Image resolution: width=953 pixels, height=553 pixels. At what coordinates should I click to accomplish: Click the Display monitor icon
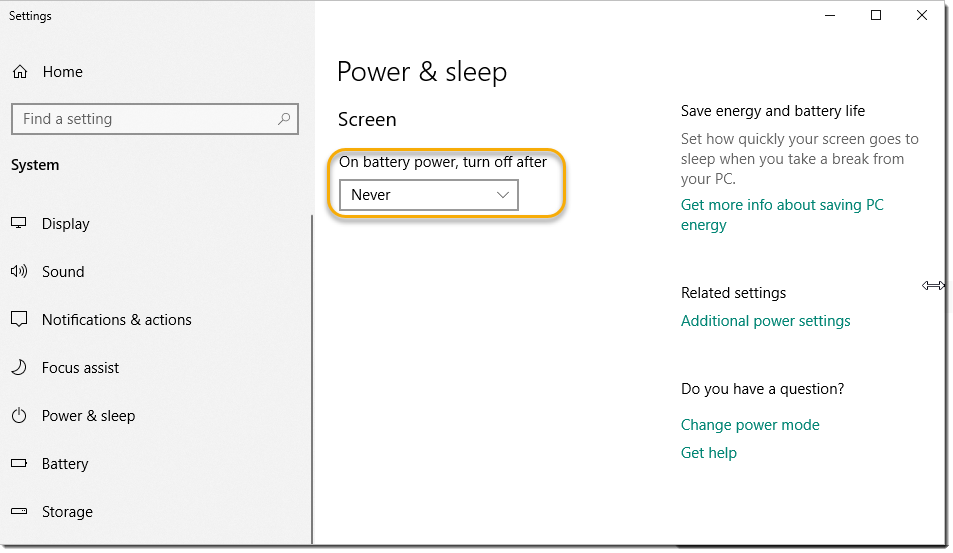pos(19,223)
